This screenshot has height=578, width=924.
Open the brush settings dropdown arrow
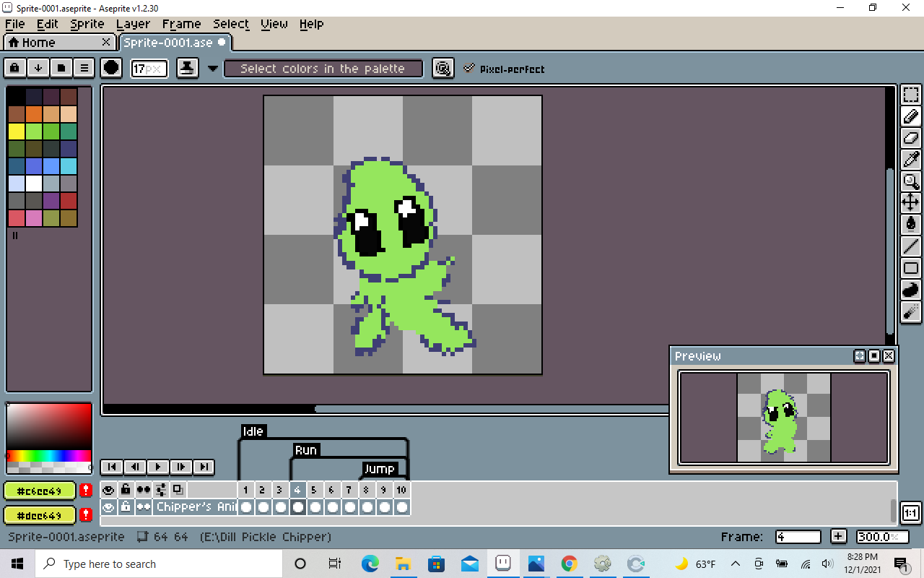pos(212,69)
